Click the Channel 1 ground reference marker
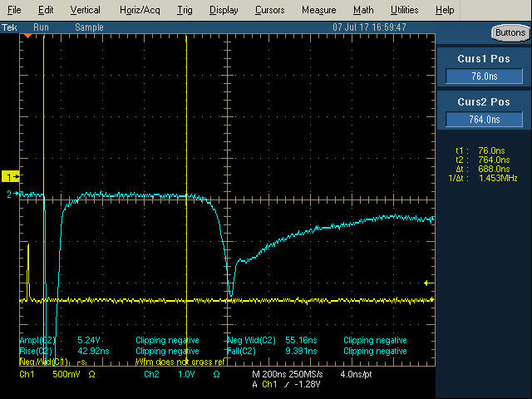This screenshot has height=399, width=532. pos(11,176)
